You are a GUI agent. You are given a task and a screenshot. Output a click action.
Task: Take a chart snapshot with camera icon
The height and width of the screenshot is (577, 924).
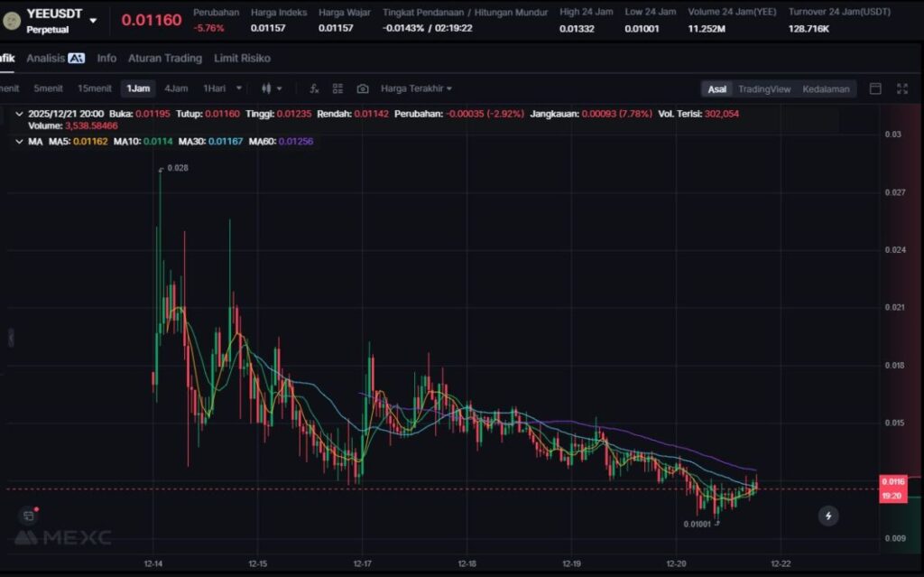point(362,88)
